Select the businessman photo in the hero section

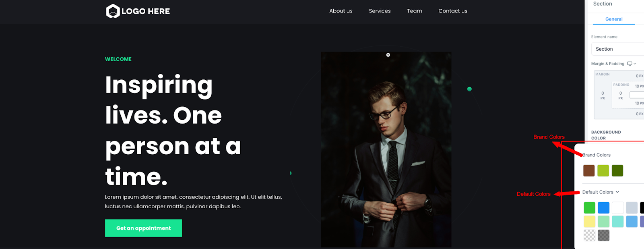point(386,149)
